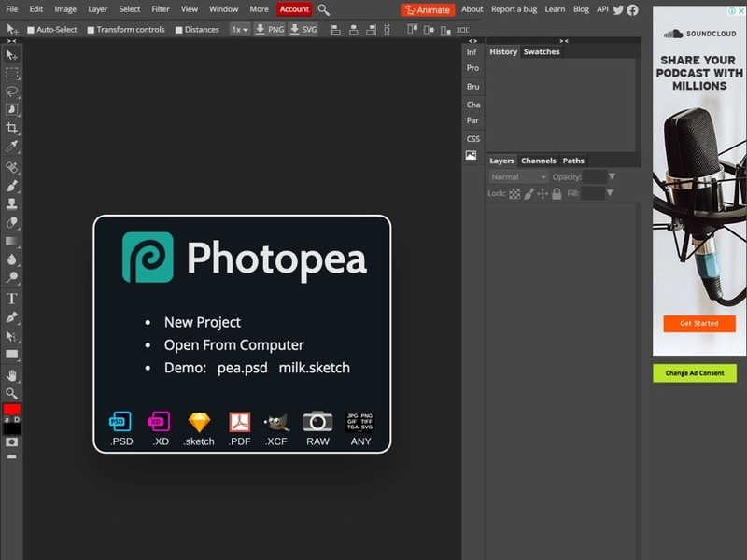Image resolution: width=747 pixels, height=560 pixels.
Task: Enable the Auto-Select checkbox
Action: coord(31,30)
